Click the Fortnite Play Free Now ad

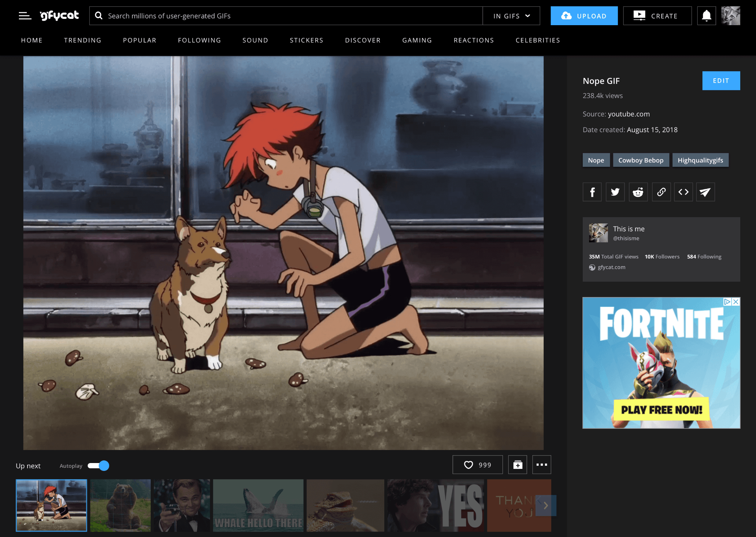[661, 363]
